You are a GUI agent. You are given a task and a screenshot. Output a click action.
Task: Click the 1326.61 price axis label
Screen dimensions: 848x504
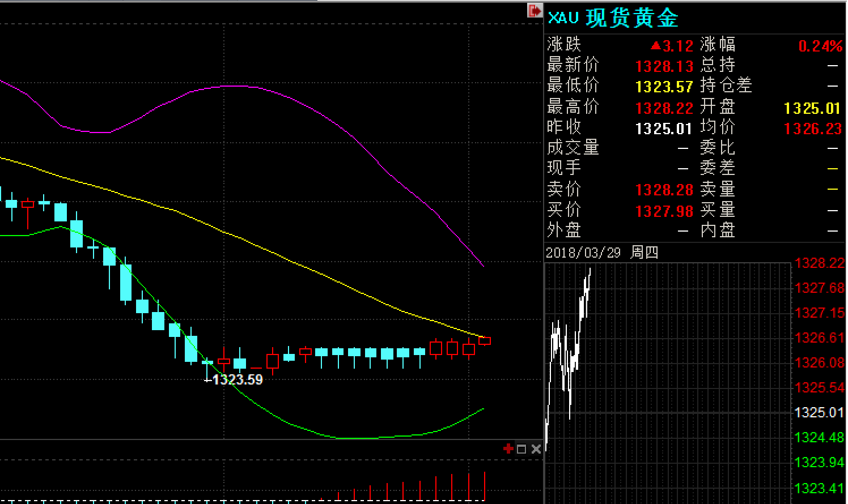[x=820, y=338]
